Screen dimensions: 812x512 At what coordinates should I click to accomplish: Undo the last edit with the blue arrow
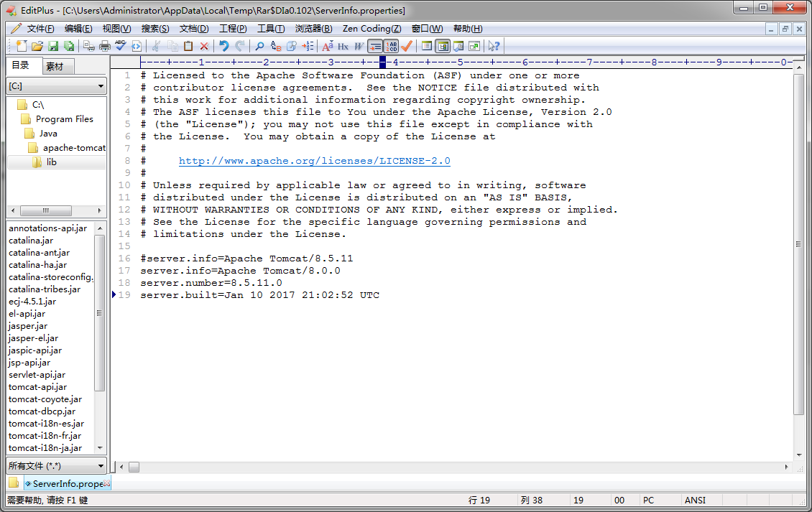[223, 46]
